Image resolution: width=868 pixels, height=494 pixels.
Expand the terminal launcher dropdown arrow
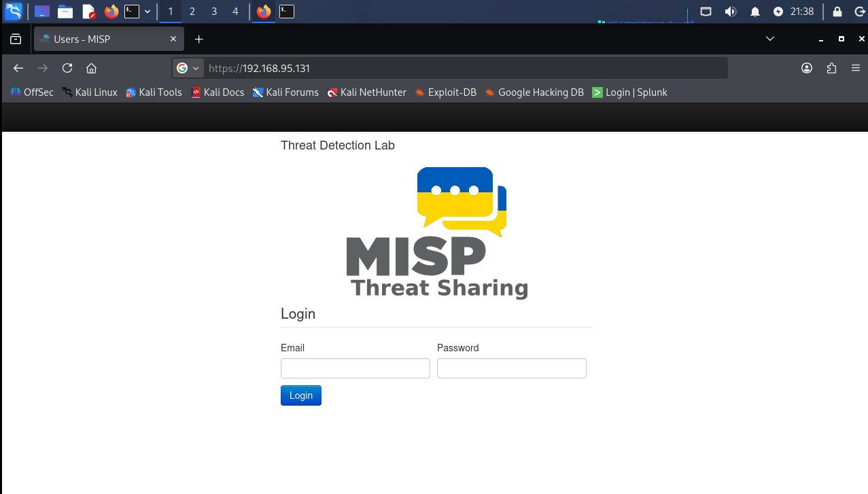pos(147,12)
